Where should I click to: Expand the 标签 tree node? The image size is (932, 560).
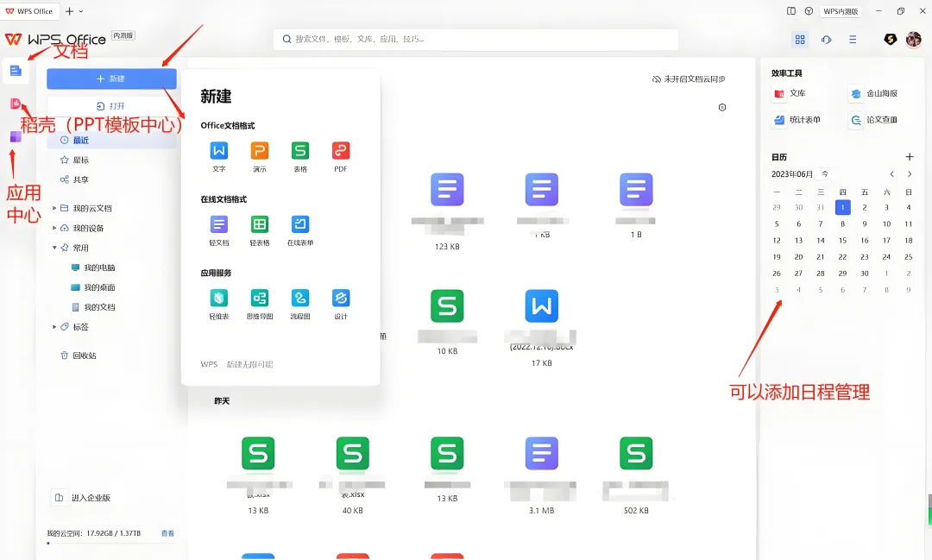[x=54, y=327]
